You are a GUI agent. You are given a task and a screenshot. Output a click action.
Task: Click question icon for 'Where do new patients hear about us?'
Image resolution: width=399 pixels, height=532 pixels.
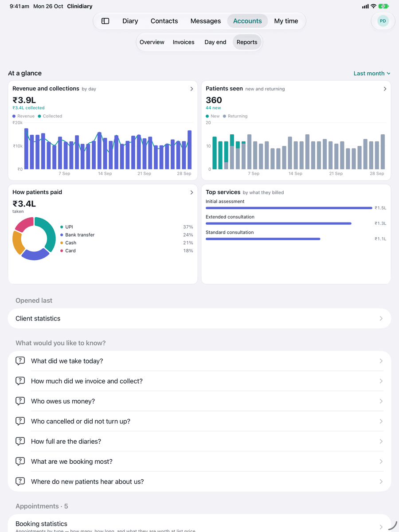coord(20,481)
